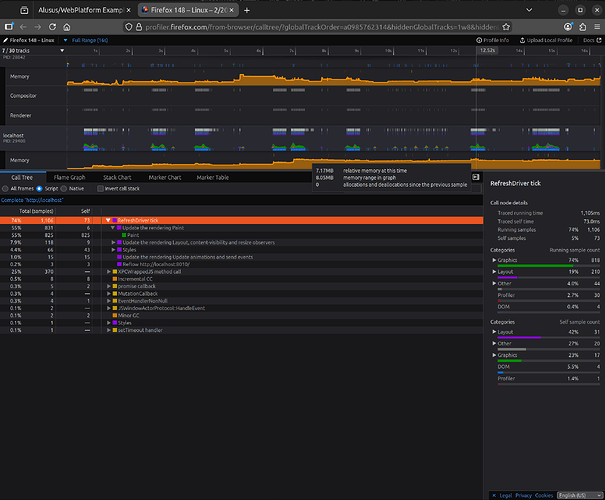Screen dimensions: 605x500
Task: Select the All frames radio button
Action: tap(5, 188)
